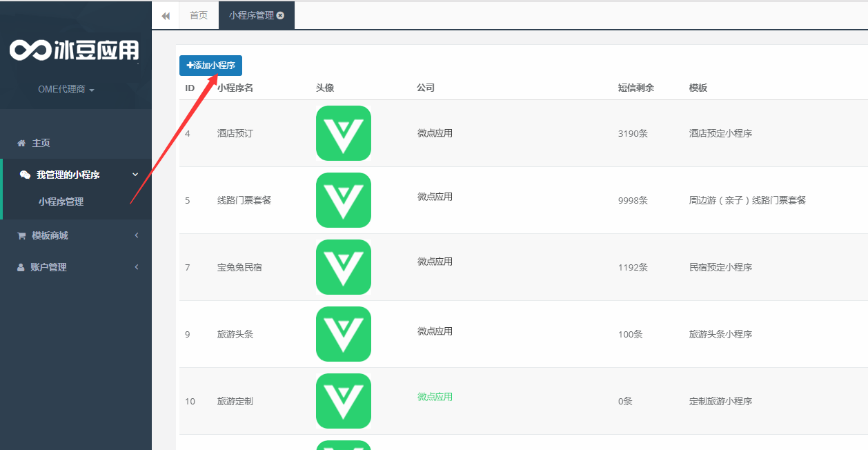
Task: Click the avatar of 线路门票套餐
Action: tap(344, 200)
